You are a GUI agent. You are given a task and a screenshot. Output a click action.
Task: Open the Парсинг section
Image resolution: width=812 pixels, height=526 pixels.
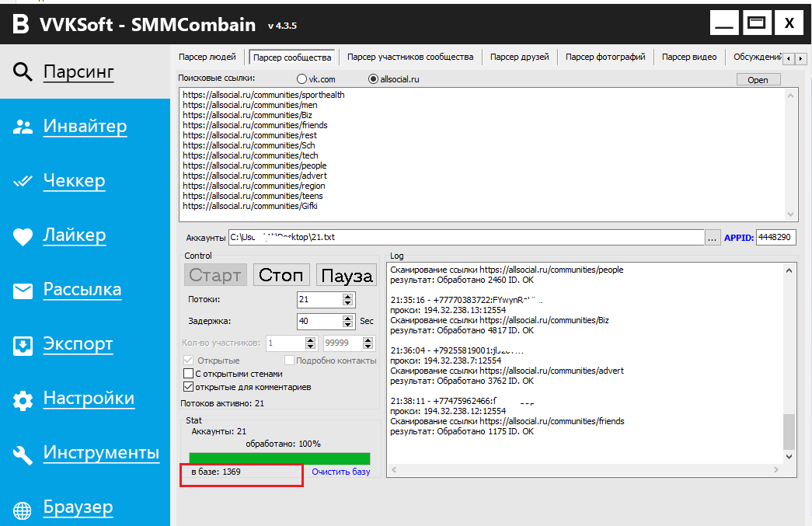[x=78, y=71]
